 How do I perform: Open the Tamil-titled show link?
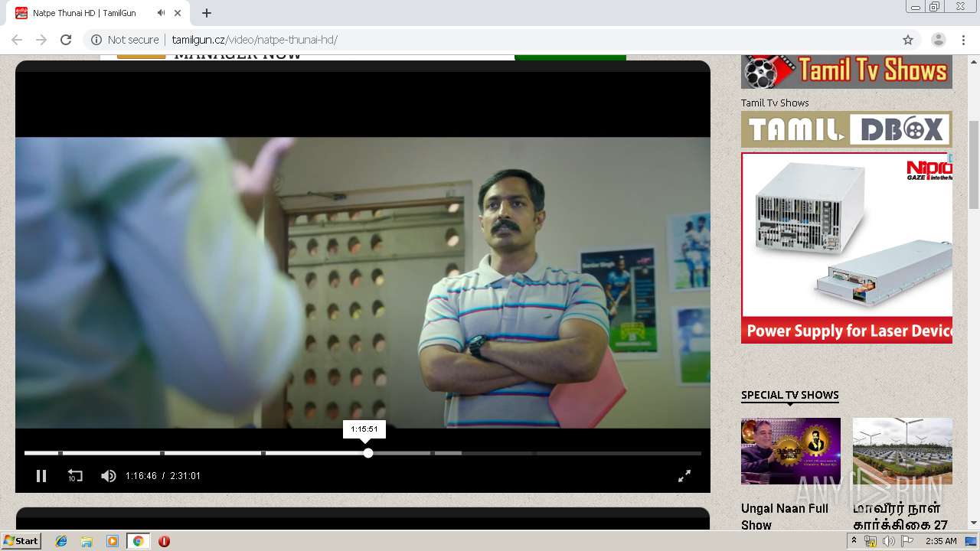pos(901,517)
